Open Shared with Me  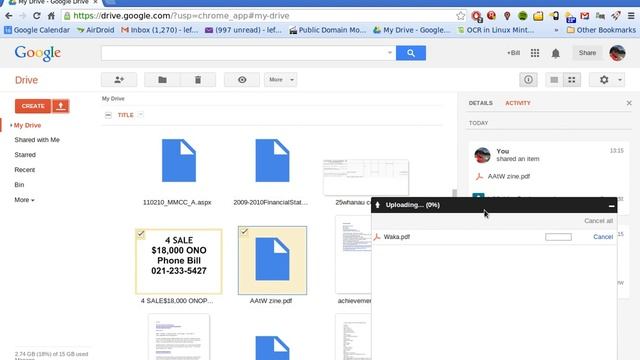click(x=37, y=140)
